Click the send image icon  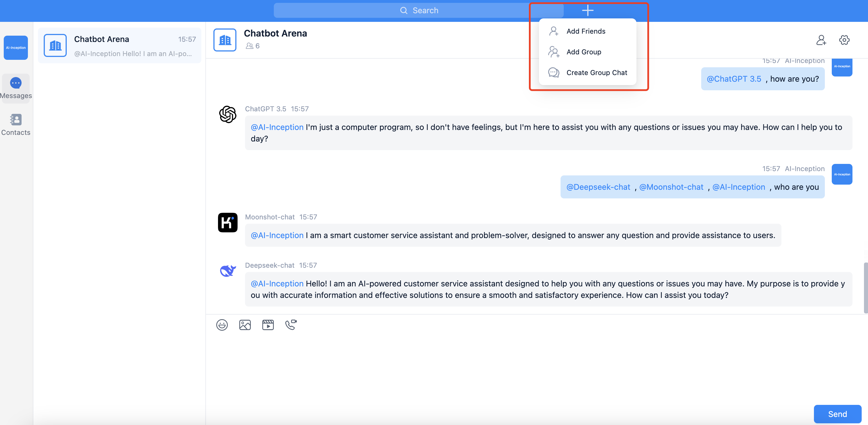tap(245, 325)
